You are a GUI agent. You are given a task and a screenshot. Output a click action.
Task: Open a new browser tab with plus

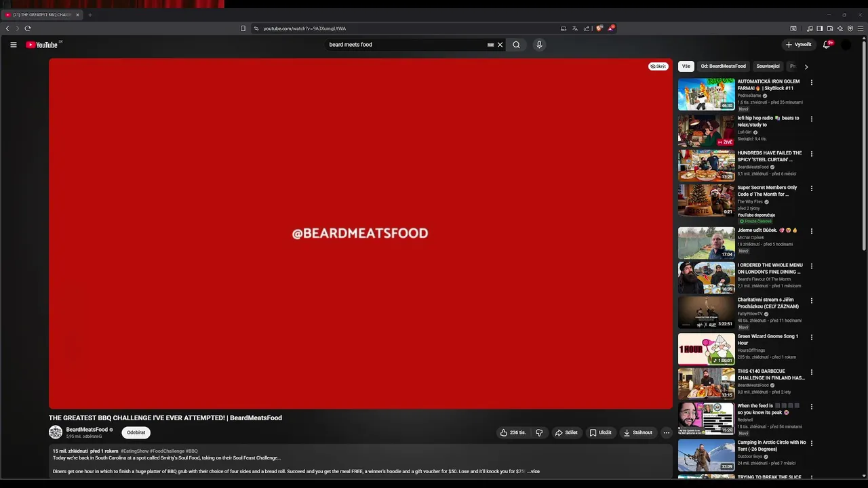point(90,15)
